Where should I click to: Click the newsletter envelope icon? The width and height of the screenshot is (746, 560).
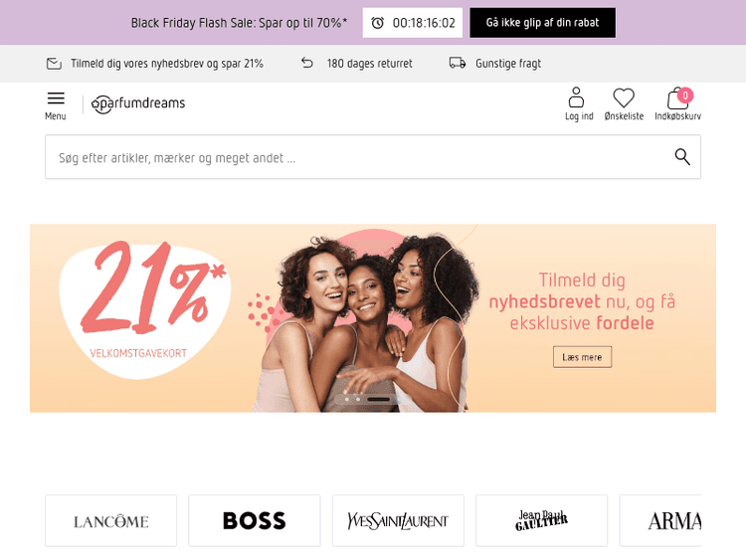pos(54,64)
